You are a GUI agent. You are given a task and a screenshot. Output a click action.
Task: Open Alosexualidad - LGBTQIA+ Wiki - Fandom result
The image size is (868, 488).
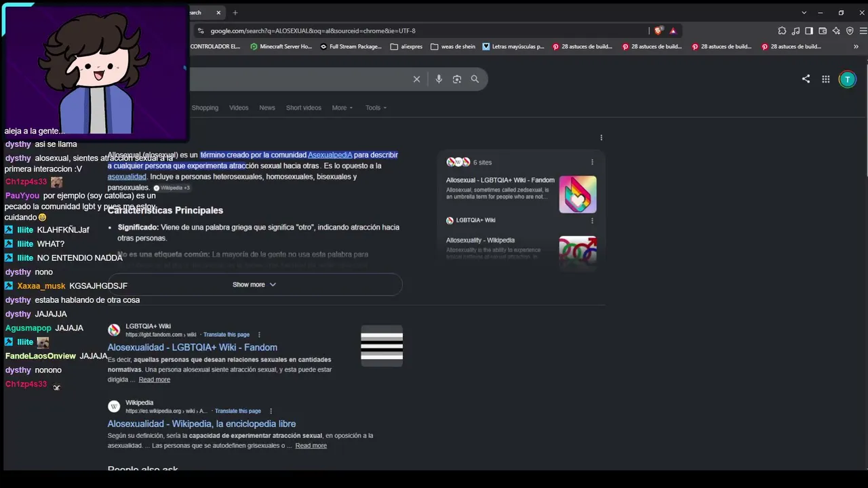click(x=192, y=348)
